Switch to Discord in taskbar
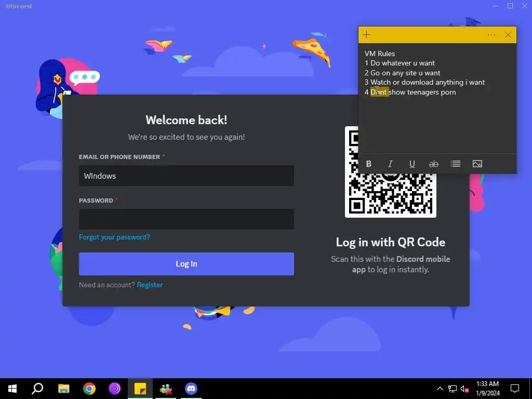The image size is (532, 399). click(x=191, y=389)
